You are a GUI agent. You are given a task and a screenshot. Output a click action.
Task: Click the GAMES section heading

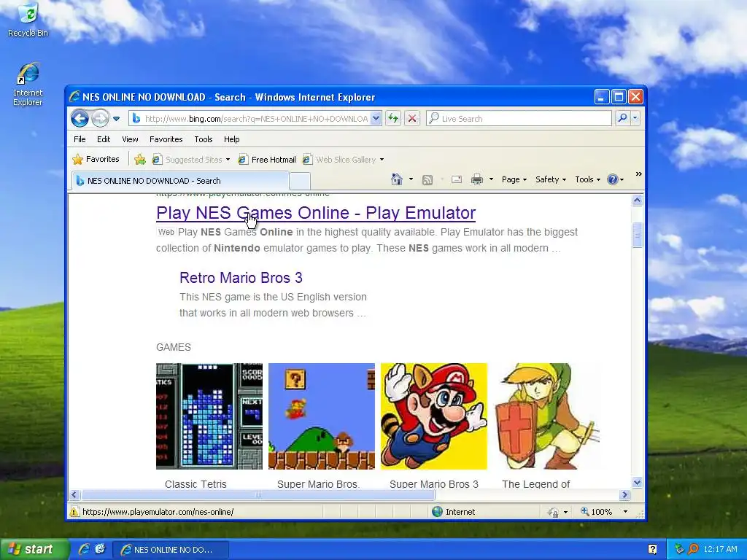pyautogui.click(x=174, y=347)
